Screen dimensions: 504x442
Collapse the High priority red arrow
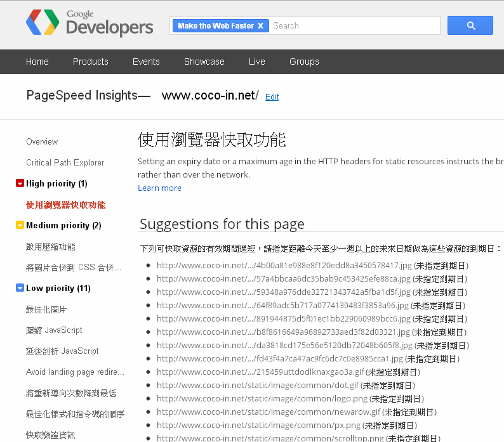pyautogui.click(x=20, y=183)
